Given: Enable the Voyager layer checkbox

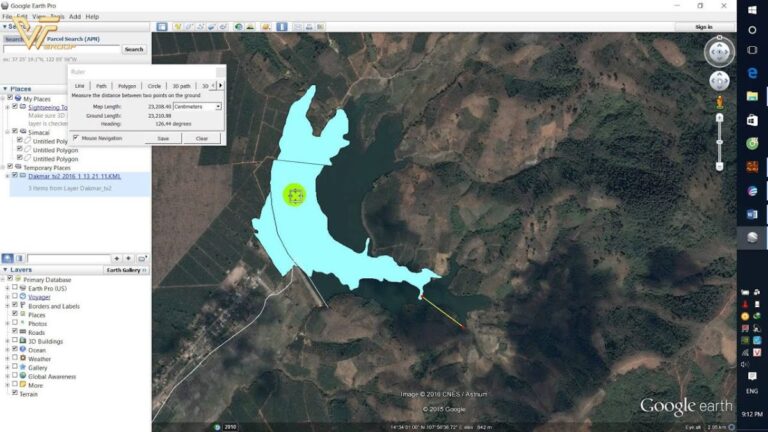Looking at the screenshot, I should [15, 296].
